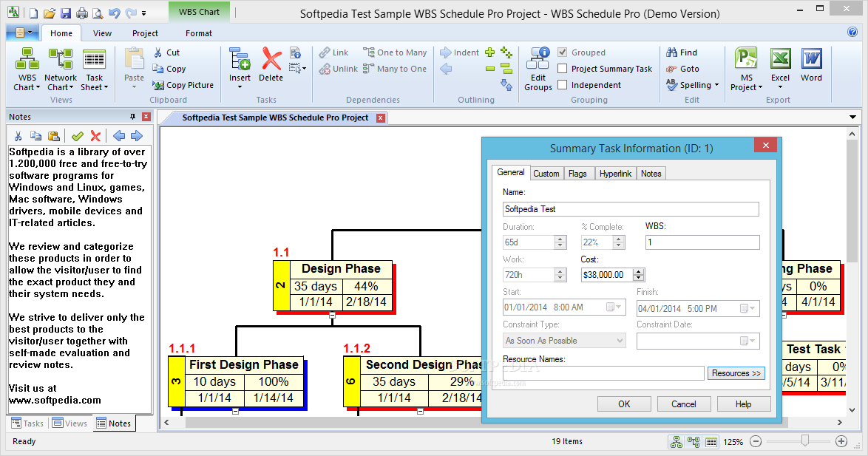Click the Outdent left arrow icon

pos(446,69)
